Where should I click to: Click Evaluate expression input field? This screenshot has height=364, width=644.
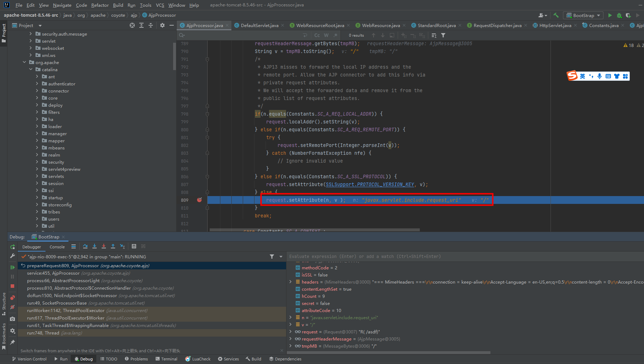click(x=465, y=256)
